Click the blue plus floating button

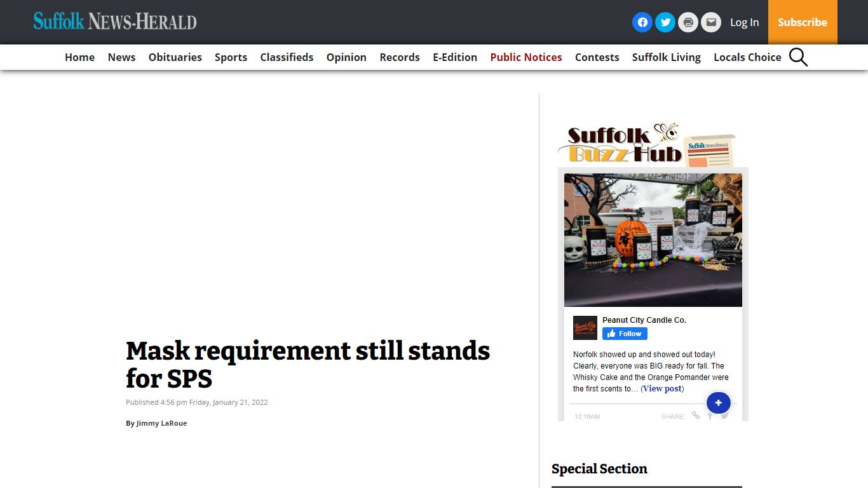click(719, 403)
